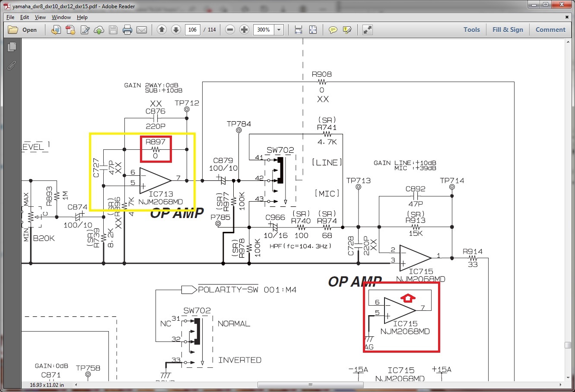Click the 'POLARITY-SW' signal label
575x392 pixels.
tap(228, 290)
